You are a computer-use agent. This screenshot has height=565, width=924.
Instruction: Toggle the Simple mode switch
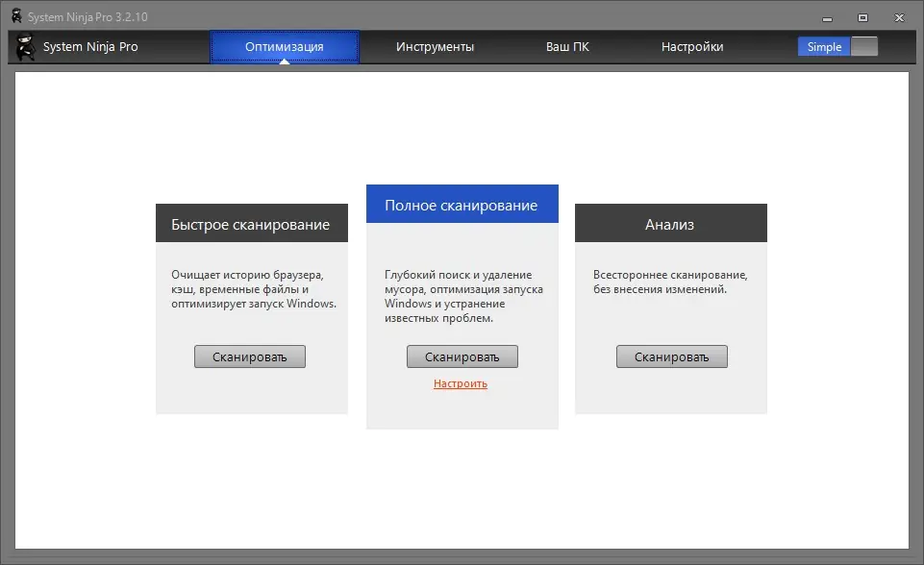pyautogui.click(x=837, y=45)
